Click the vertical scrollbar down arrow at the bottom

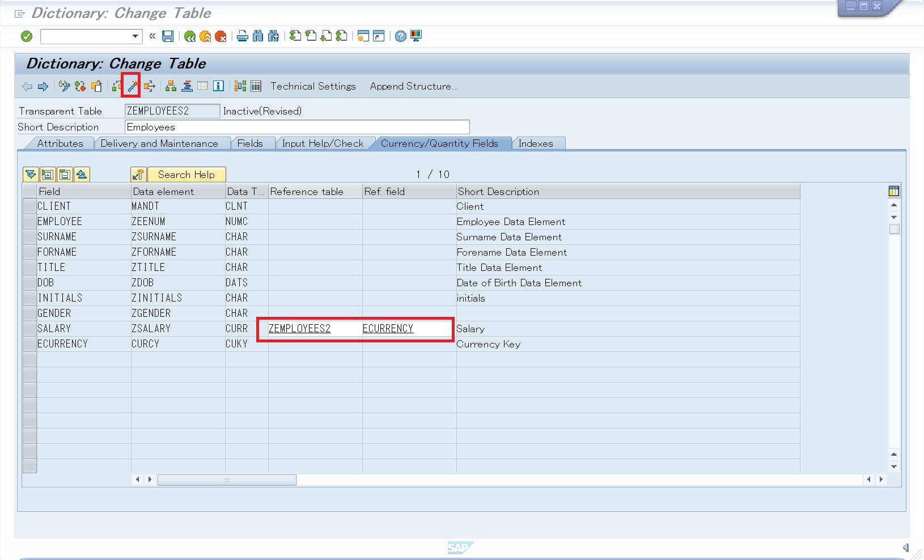pos(894,466)
